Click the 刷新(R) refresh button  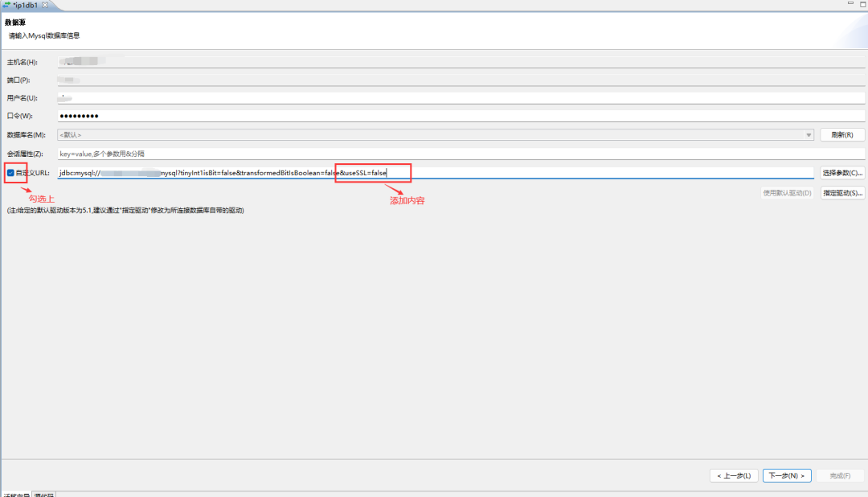[x=842, y=134]
